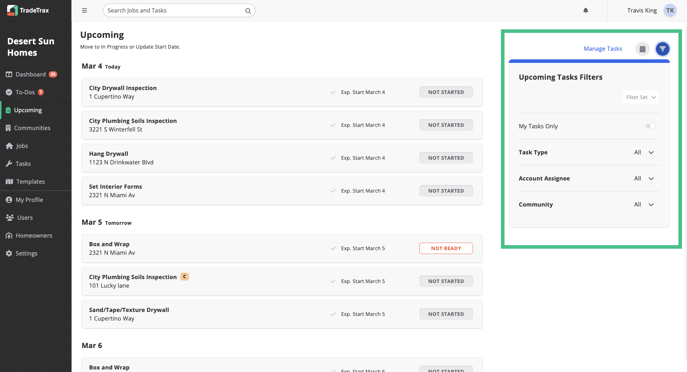Click NOT READY on Box and Wrap Mar 5

(x=446, y=248)
